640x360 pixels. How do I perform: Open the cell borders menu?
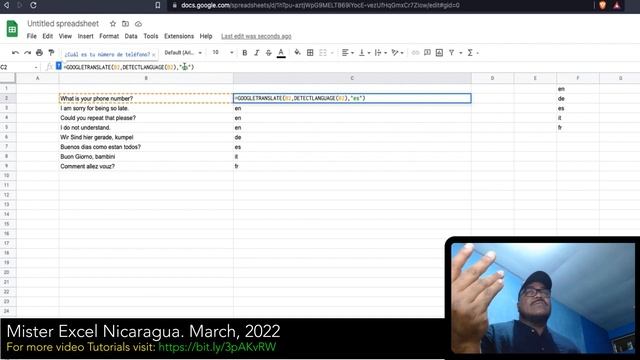pos(310,53)
